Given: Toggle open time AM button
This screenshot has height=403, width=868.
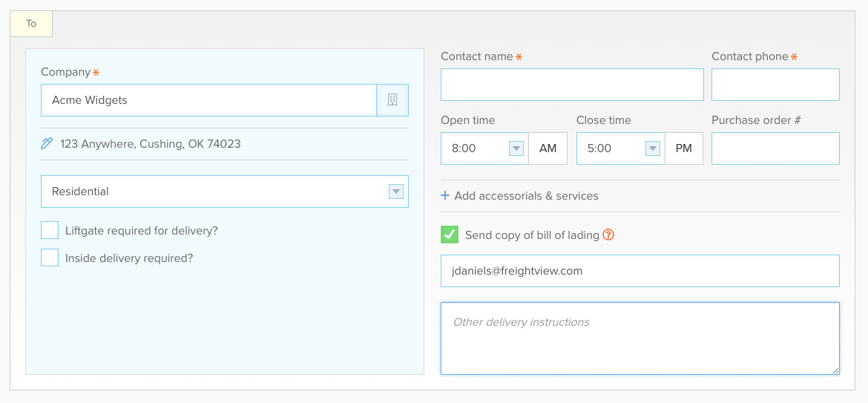Looking at the screenshot, I should point(548,148).
